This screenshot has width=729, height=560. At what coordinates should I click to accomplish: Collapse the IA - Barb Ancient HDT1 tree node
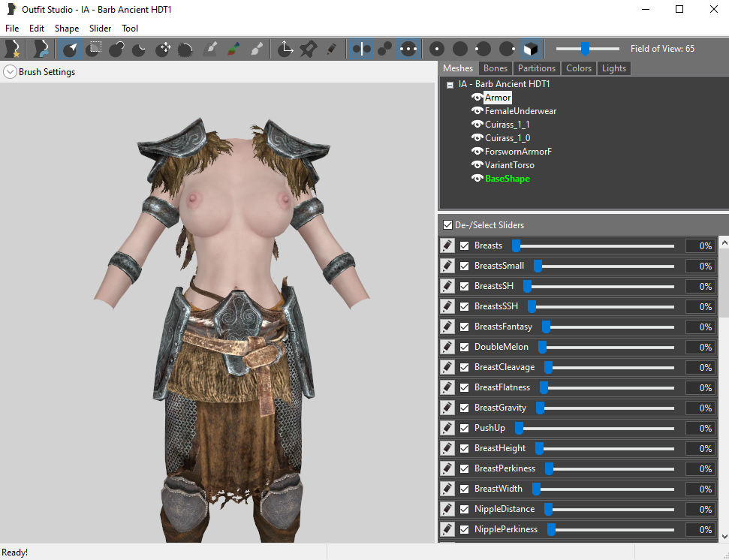(x=450, y=85)
